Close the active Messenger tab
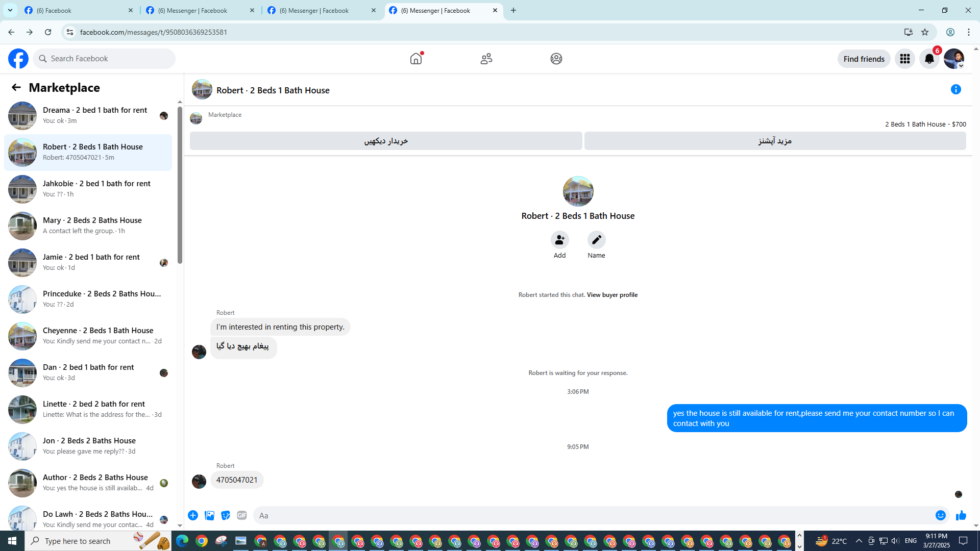Viewport: 980px width, 551px height. point(495,10)
